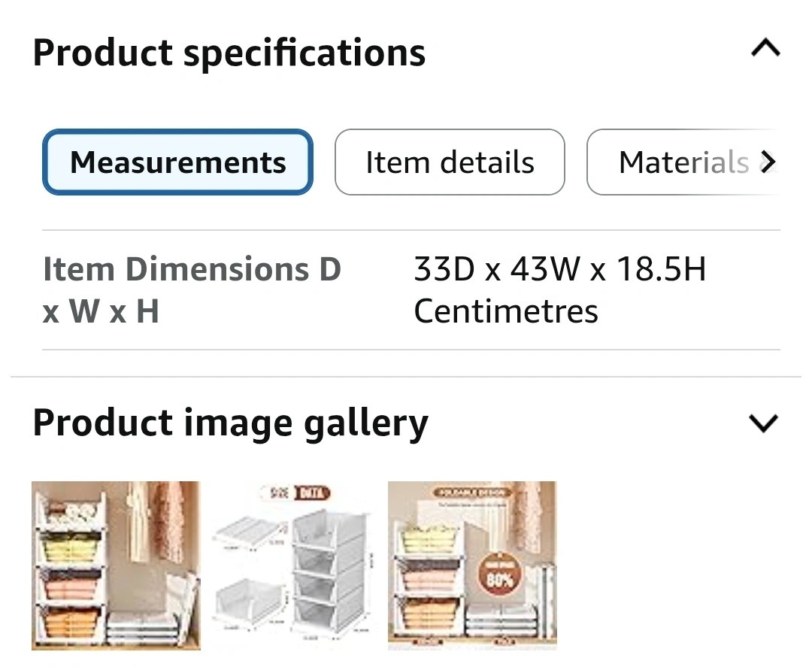Tap the Foldable Design banner in third image
The height and width of the screenshot is (670, 812).
[x=472, y=492]
